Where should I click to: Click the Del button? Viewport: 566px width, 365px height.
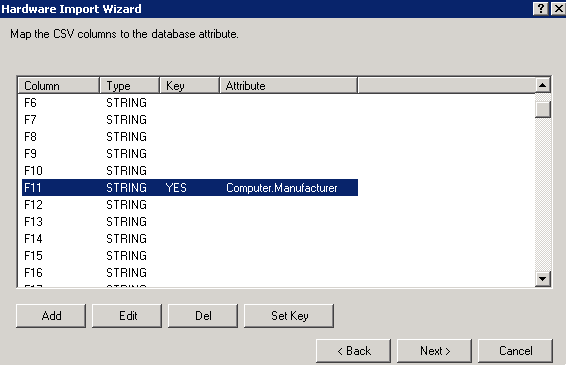point(203,316)
